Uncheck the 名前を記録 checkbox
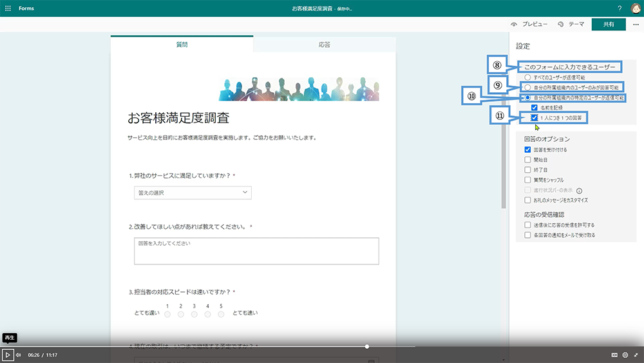Viewport: 644px width, 363px height. coord(535,108)
